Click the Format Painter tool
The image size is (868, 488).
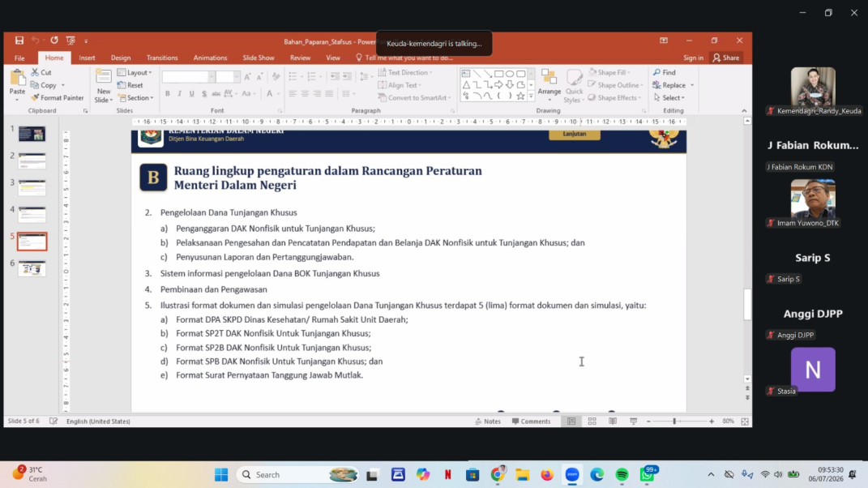click(x=58, y=98)
